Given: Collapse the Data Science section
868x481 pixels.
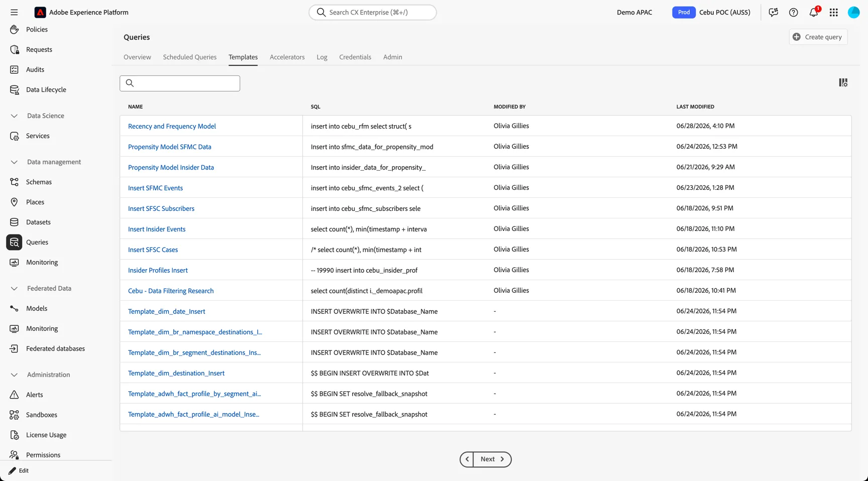Looking at the screenshot, I should point(14,116).
